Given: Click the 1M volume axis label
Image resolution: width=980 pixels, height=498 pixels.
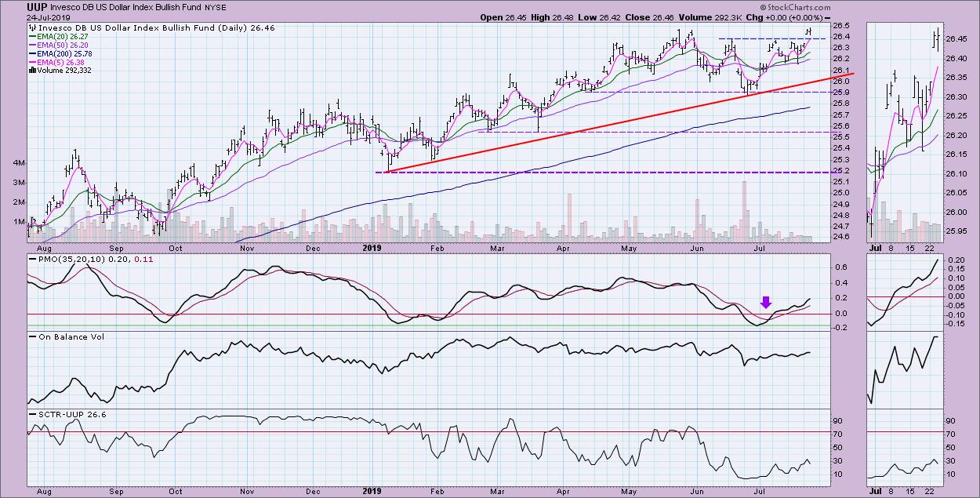Looking at the screenshot, I should point(19,222).
